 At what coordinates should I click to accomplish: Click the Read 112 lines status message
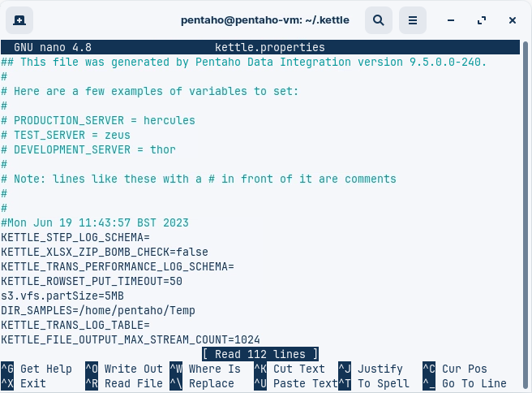coord(260,354)
